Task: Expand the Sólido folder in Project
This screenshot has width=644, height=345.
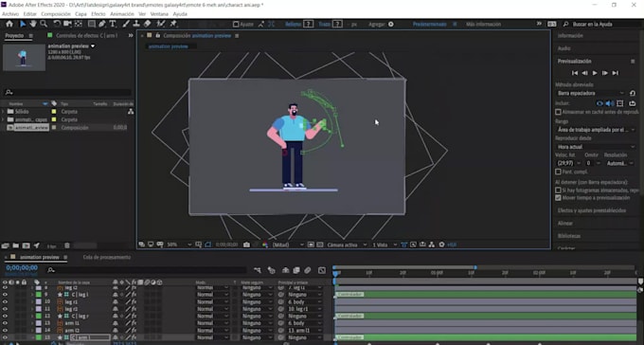Action: point(3,112)
